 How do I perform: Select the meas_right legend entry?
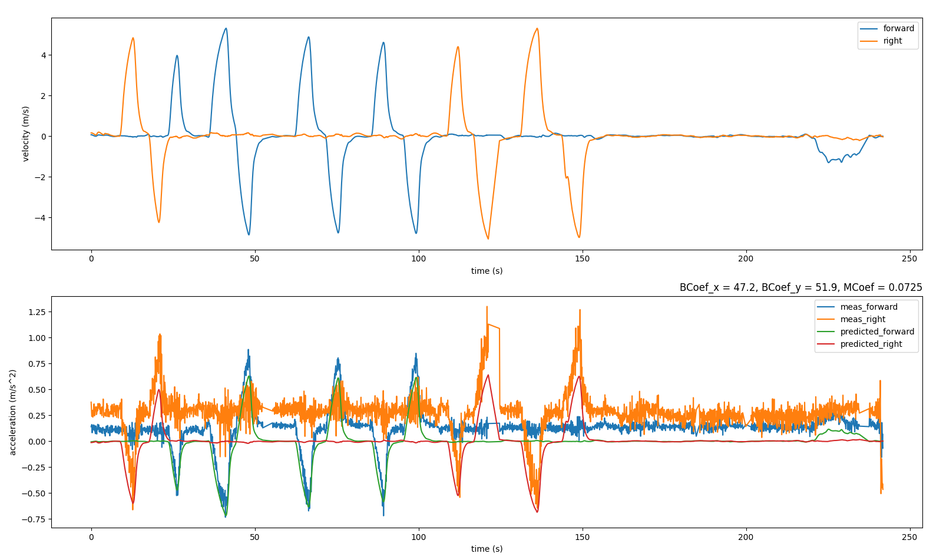pos(862,319)
